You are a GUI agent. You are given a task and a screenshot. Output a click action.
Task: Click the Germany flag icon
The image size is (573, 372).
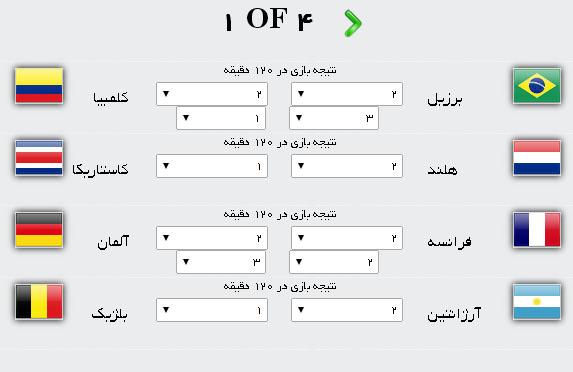[39, 230]
